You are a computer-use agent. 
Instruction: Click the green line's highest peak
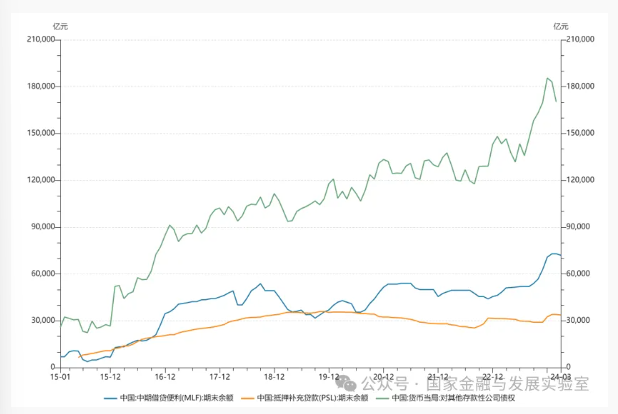click(x=548, y=78)
